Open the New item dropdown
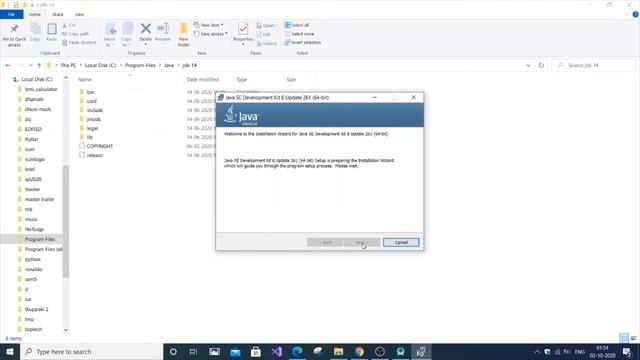This screenshot has width=640, height=360. [209, 25]
